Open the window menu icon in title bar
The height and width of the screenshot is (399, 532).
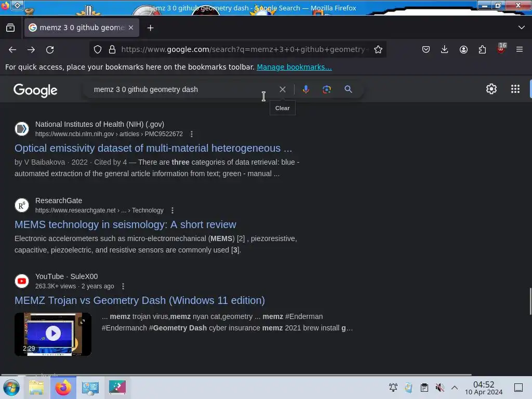pyautogui.click(x=17, y=5)
